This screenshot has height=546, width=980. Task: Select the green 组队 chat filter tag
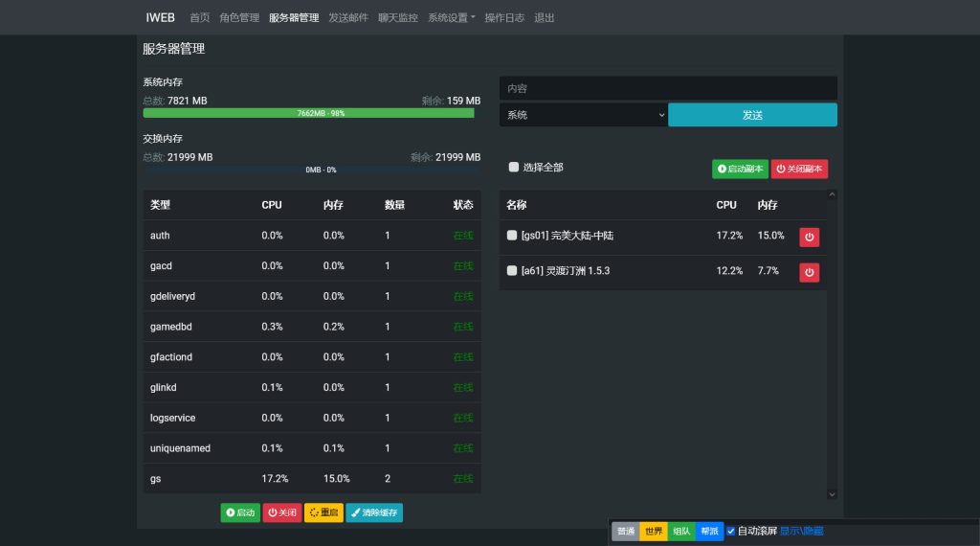[x=681, y=531]
